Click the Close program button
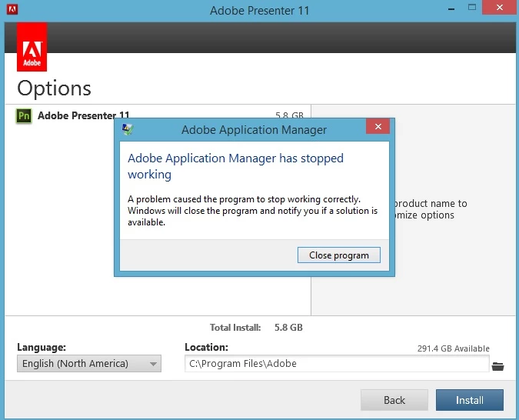 pos(338,255)
